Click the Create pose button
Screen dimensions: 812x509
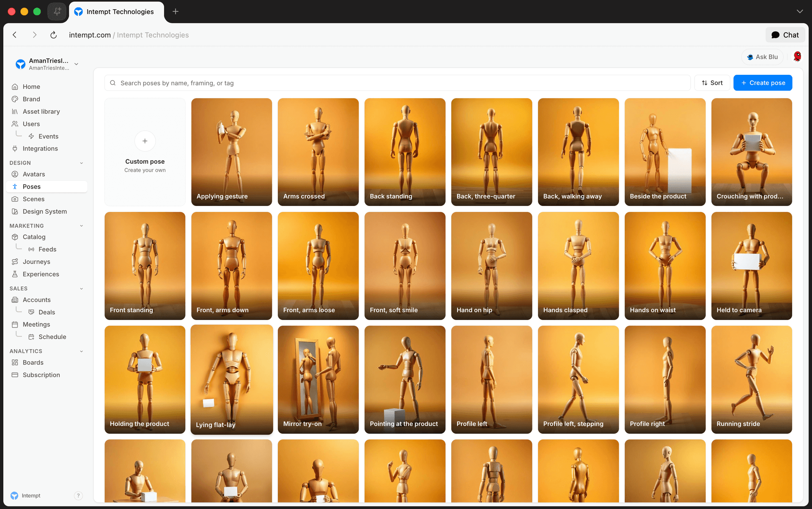click(763, 83)
